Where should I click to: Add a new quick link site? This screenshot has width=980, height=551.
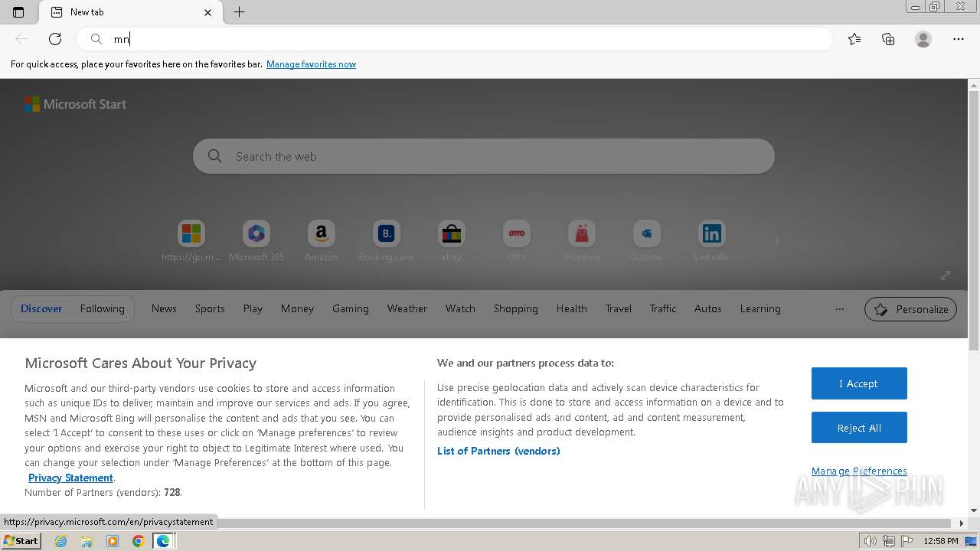777,240
